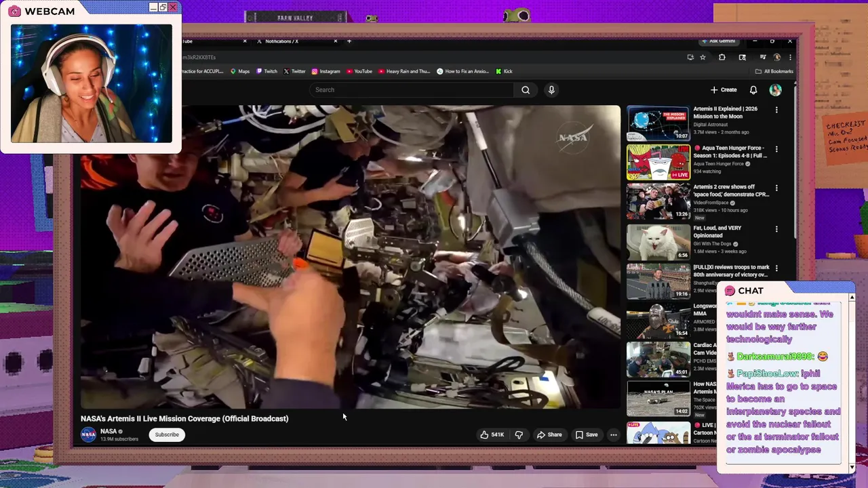
Task: Click the YouTube search magnifier icon
Action: (526, 89)
